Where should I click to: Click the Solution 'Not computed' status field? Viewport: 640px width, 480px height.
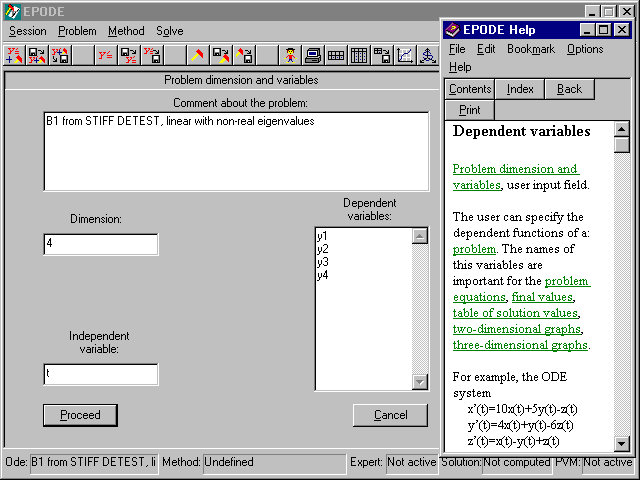point(517,462)
